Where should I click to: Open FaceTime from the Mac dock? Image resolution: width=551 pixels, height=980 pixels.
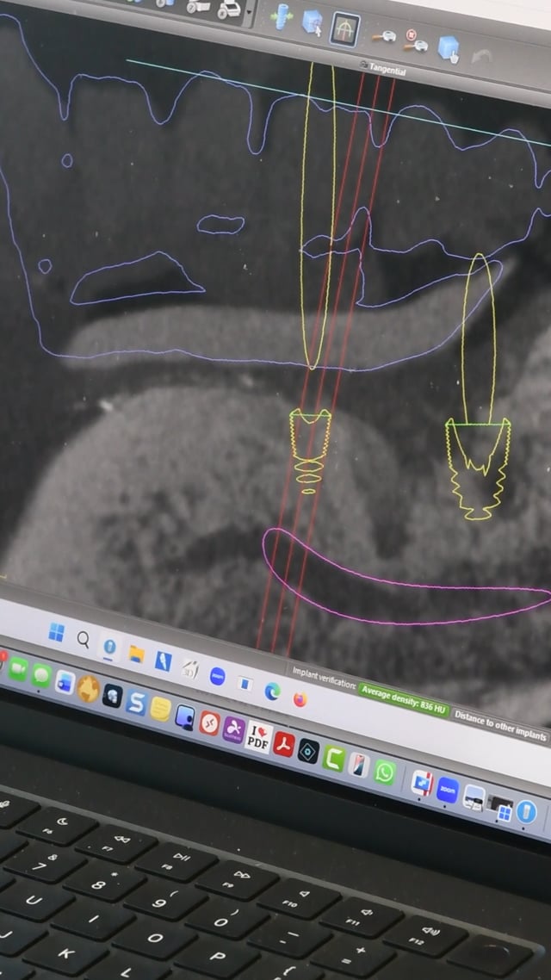[18, 669]
